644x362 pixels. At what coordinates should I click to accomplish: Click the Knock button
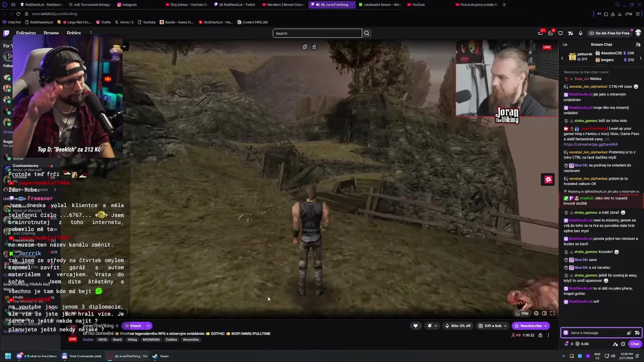[133, 326]
